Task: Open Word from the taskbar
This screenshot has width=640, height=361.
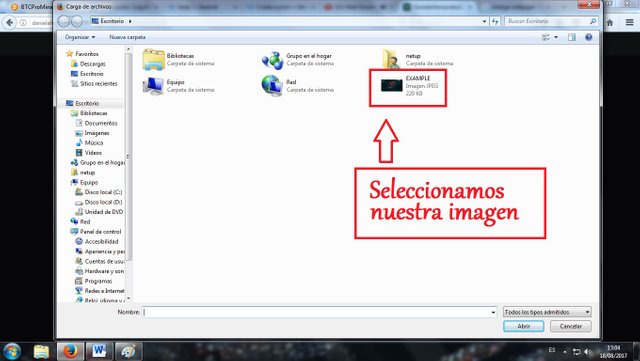Action: (x=99, y=351)
